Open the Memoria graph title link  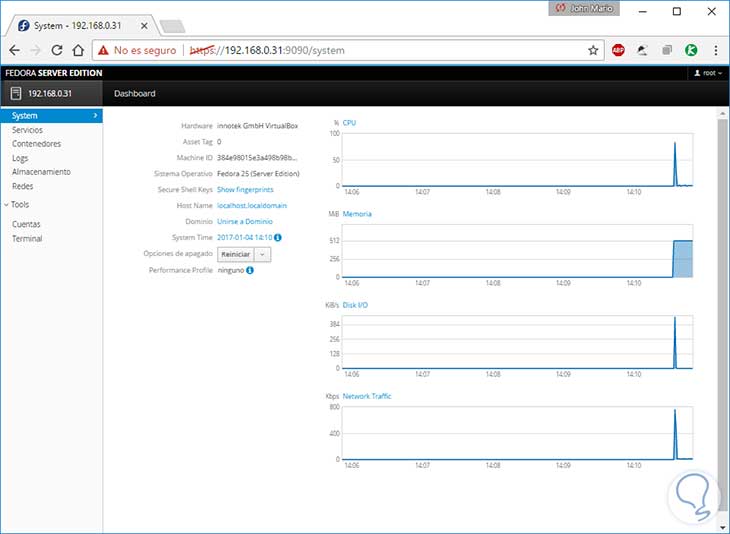(x=357, y=214)
